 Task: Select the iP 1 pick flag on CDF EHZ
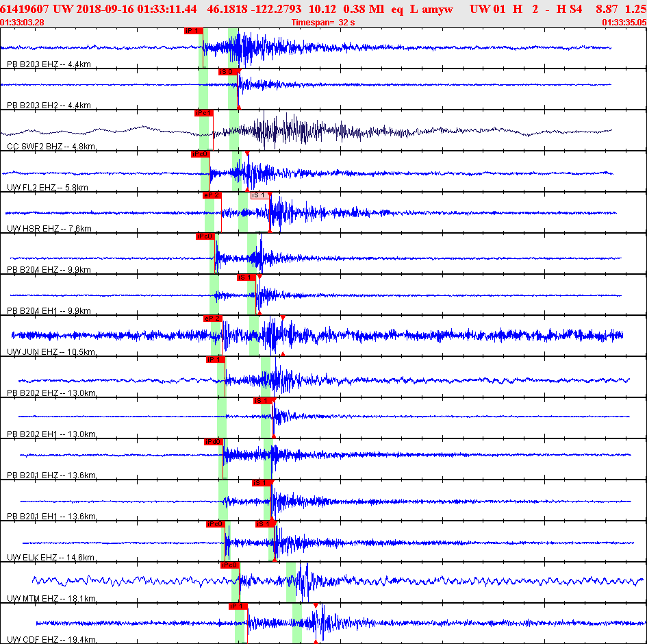[x=238, y=606]
